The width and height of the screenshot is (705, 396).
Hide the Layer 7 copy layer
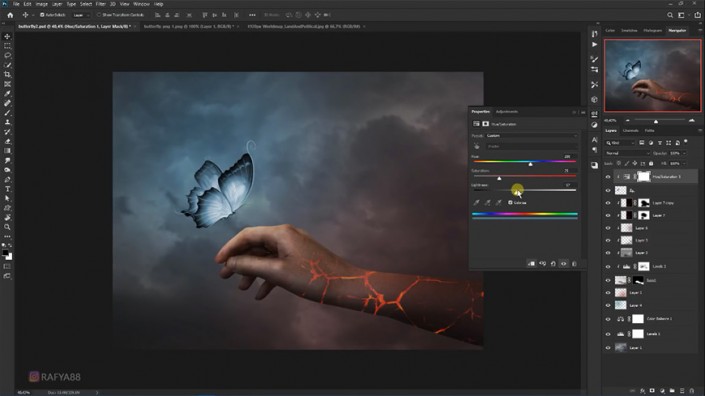point(608,203)
